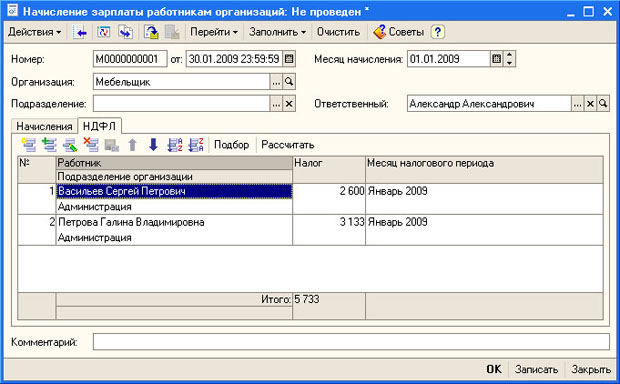Click Январь 2009 in Васильев row
This screenshot has height=384, width=620.
click(x=398, y=191)
